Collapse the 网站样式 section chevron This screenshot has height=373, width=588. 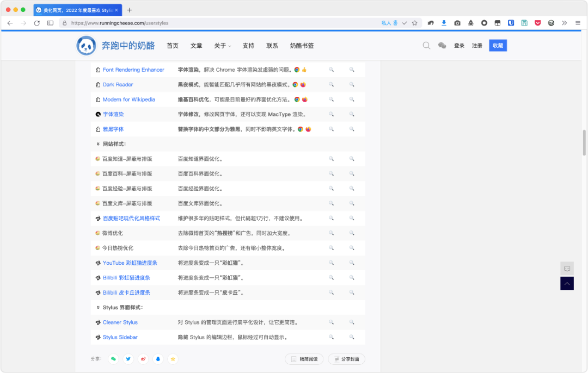pyautogui.click(x=98, y=144)
